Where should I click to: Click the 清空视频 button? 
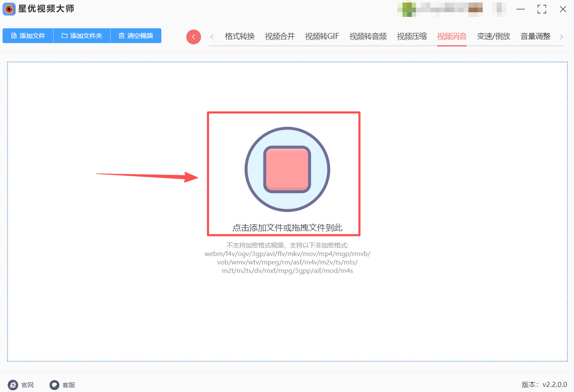[136, 36]
